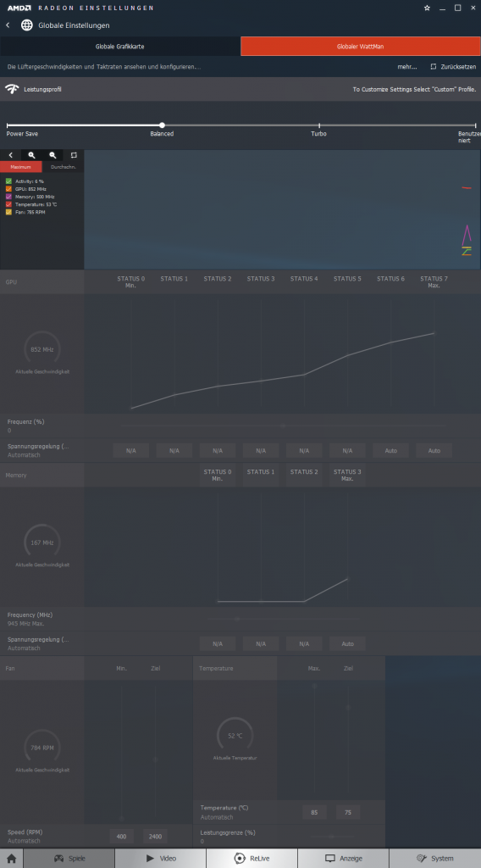Toggle Temperature legend checkbox

click(8, 204)
